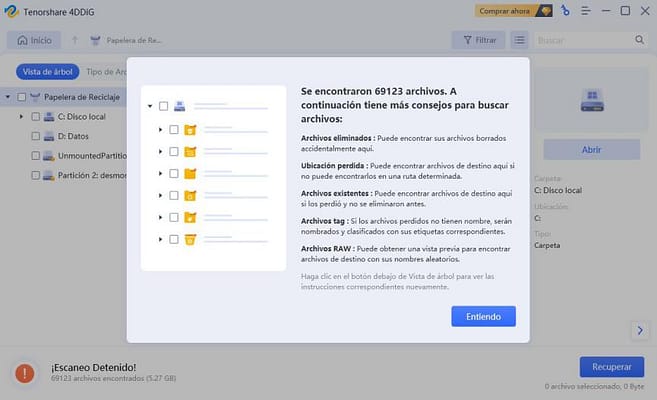Click the key registration icon
657x400 pixels.
point(565,11)
